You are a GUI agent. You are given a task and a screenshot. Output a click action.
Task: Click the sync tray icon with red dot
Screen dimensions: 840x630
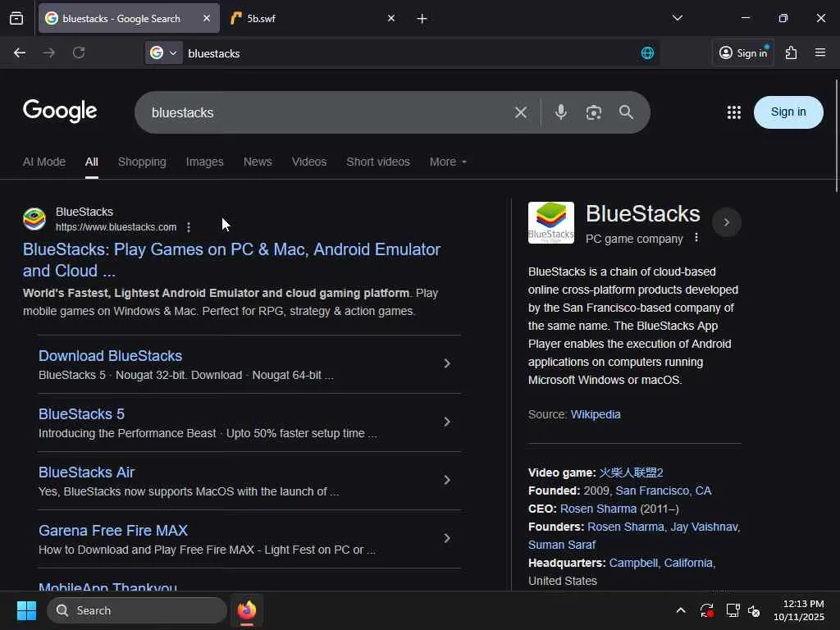pyautogui.click(x=706, y=610)
